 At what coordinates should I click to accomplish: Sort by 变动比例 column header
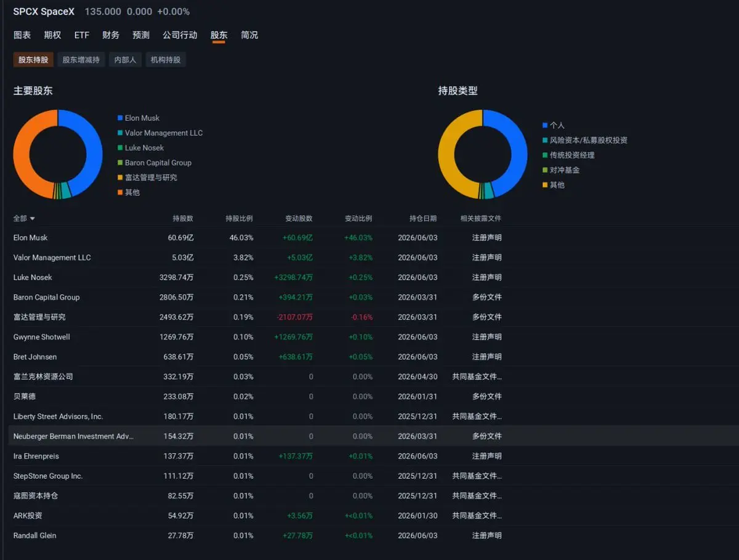(358, 219)
